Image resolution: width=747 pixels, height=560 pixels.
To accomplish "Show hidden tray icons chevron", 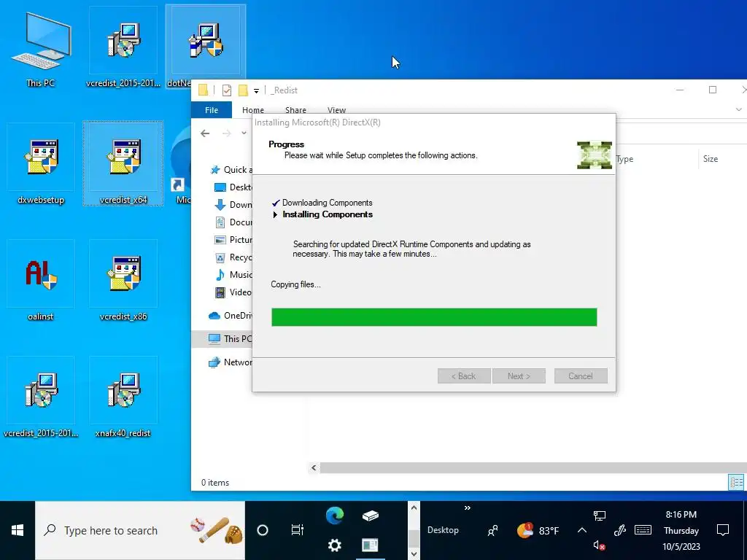I will (x=582, y=531).
